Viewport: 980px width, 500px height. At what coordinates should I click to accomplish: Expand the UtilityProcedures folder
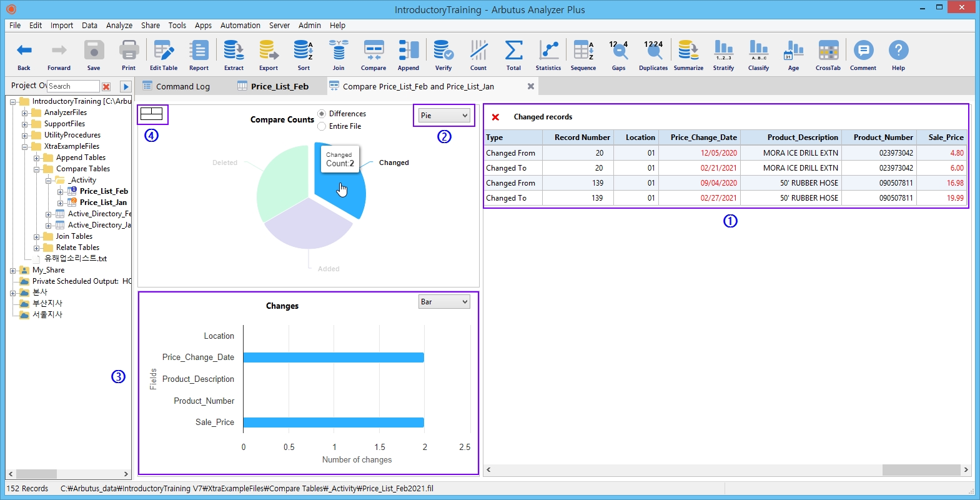[25, 136]
